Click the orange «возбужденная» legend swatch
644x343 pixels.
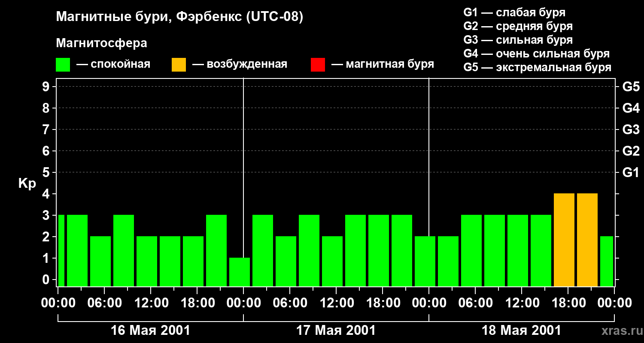coord(179,65)
